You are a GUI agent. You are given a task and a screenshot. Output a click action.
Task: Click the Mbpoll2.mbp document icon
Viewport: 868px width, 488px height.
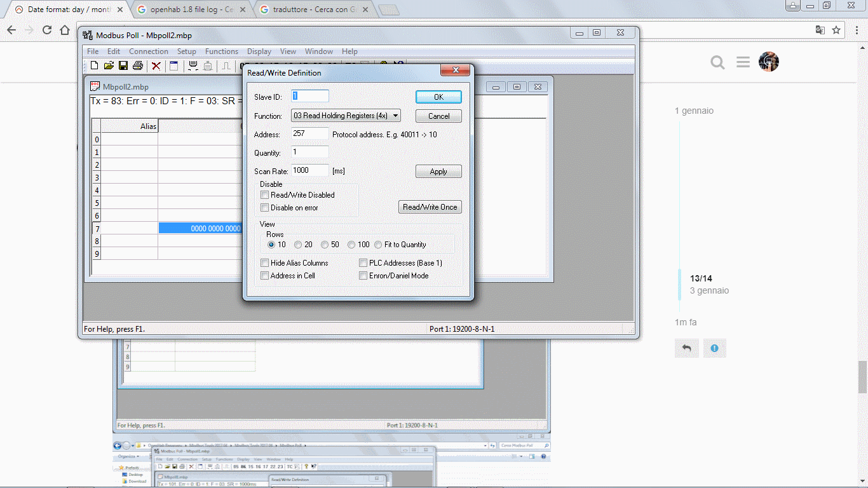click(95, 86)
